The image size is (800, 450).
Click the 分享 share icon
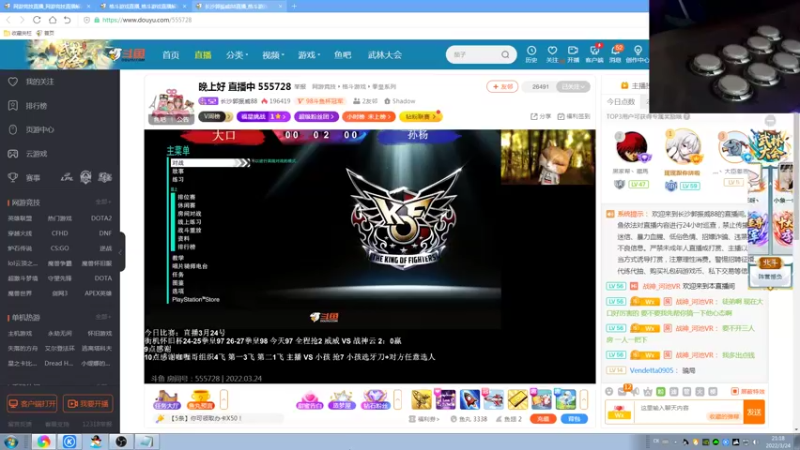pyautogui.click(x=540, y=116)
